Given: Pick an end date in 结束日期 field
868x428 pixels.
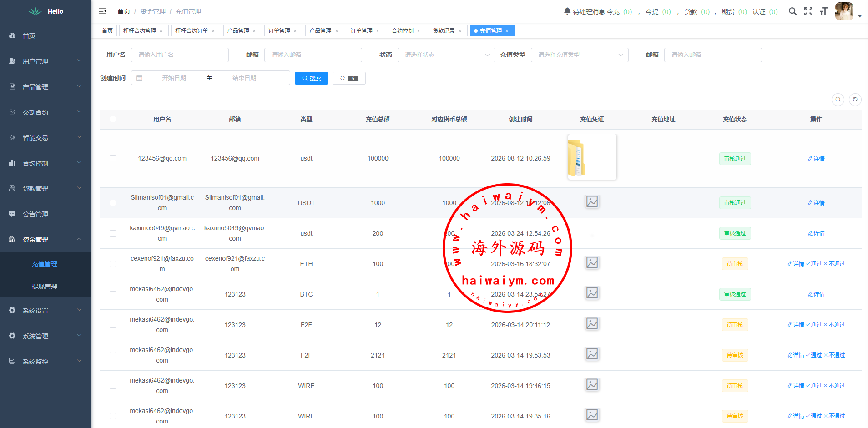Looking at the screenshot, I should point(244,78).
